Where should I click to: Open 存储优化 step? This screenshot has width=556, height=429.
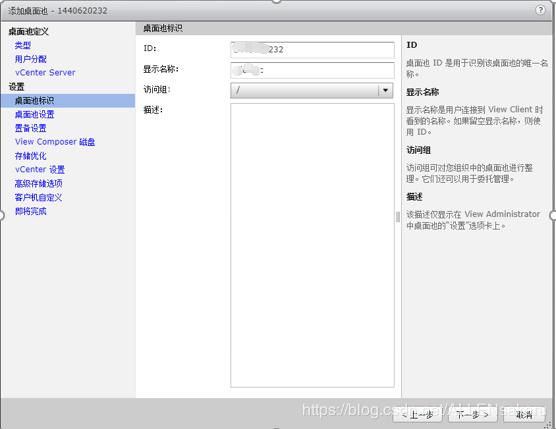30,156
